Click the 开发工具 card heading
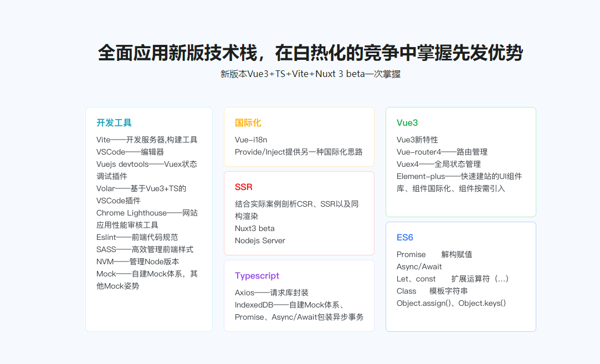Viewport: 600px width, 364px height. (113, 122)
